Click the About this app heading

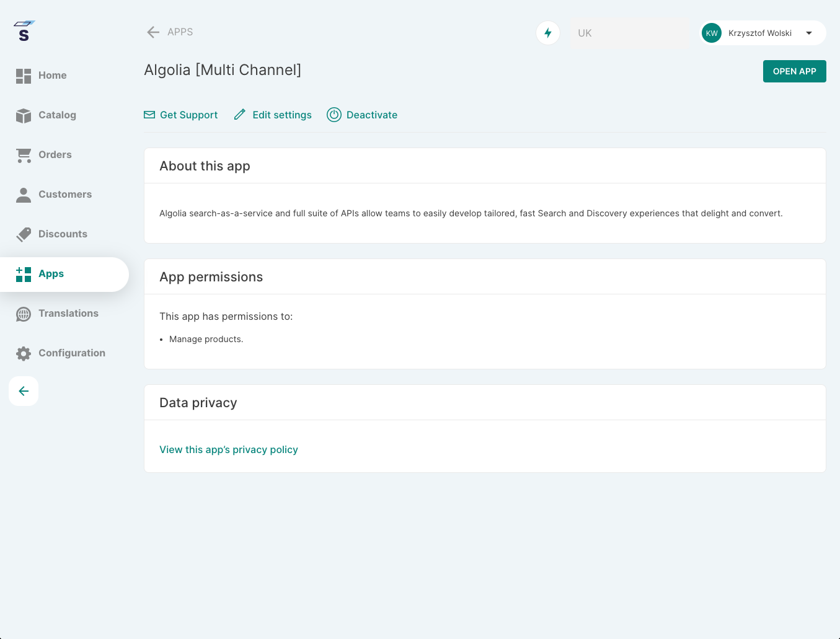[205, 166]
